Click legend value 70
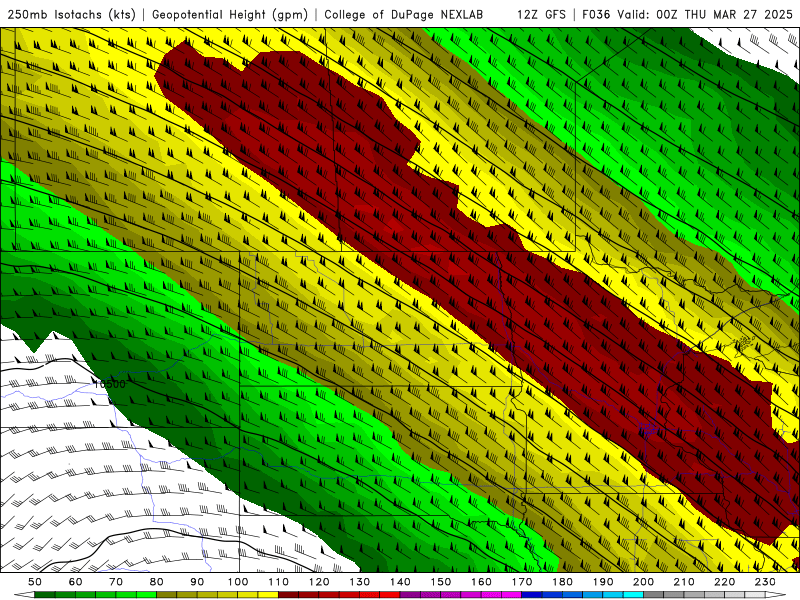Viewport: 800px width, 600px height. pos(116,582)
